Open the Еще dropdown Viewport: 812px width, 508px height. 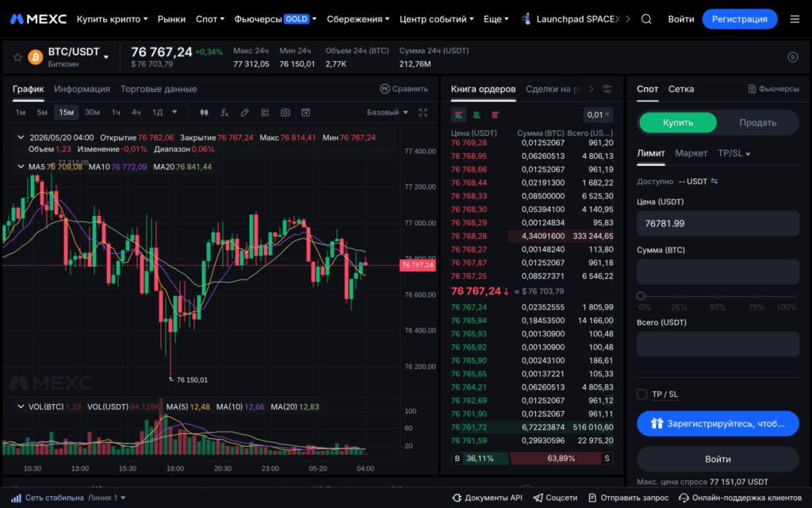[496, 19]
